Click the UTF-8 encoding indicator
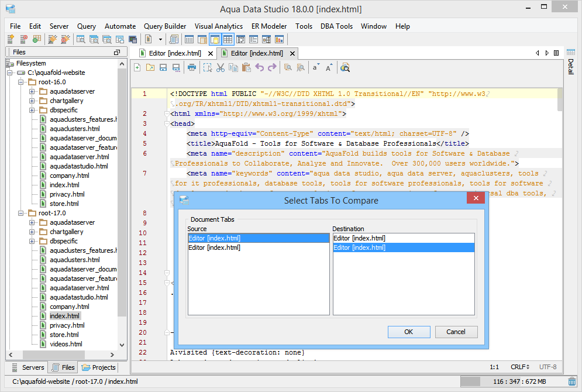582x392 pixels. pyautogui.click(x=548, y=367)
